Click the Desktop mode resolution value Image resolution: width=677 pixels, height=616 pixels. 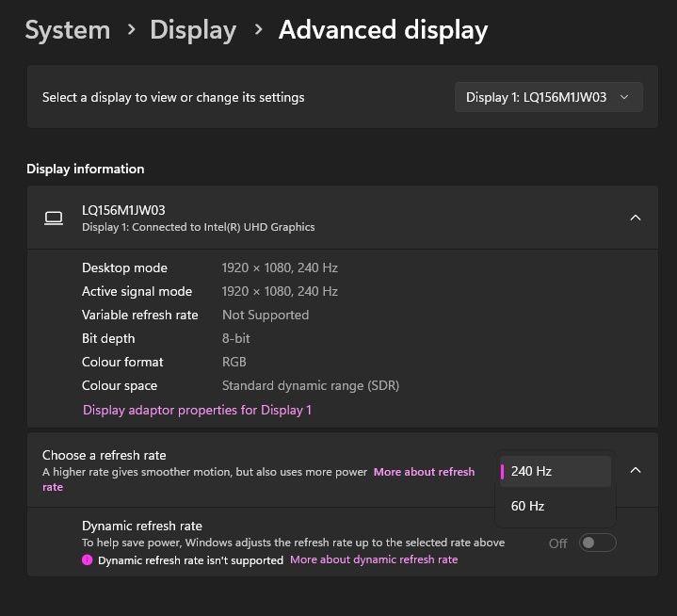(280, 267)
